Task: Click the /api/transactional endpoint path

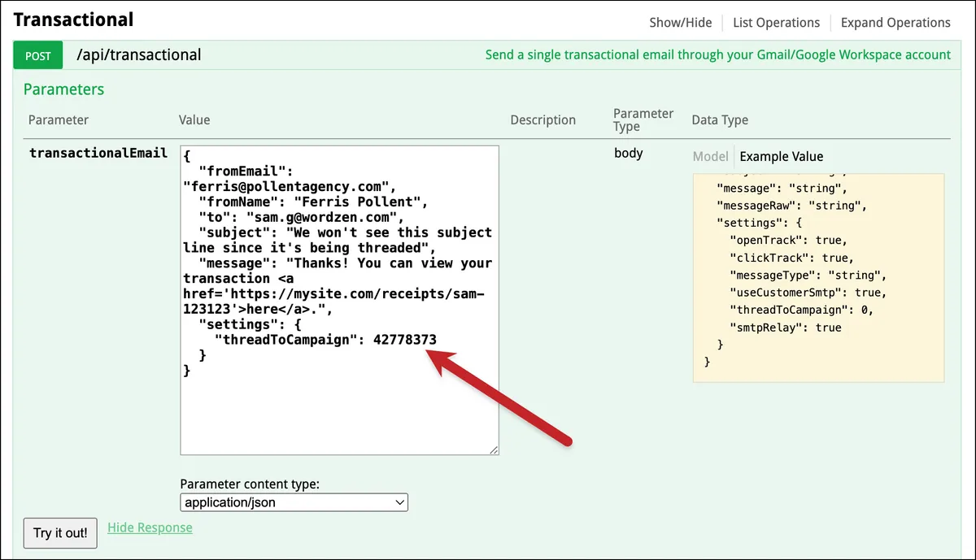Action: point(139,55)
